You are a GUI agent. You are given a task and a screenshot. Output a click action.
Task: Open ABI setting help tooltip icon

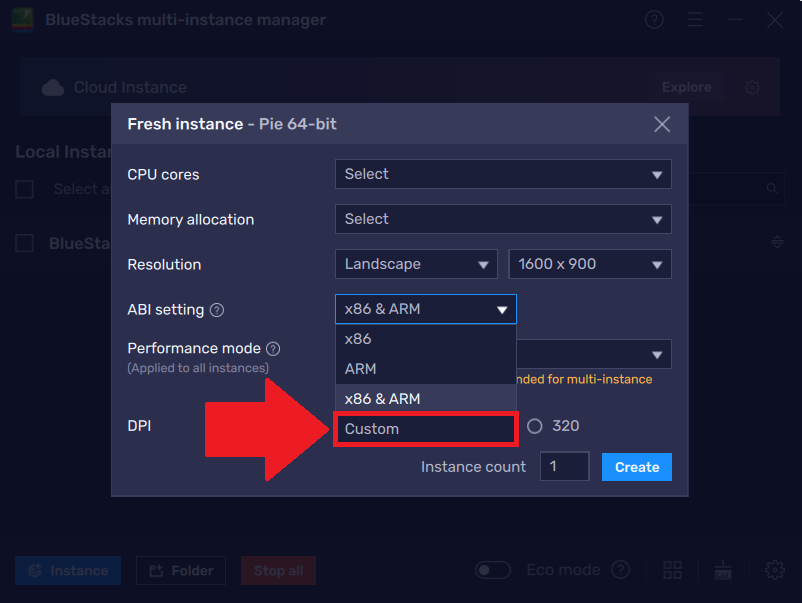click(x=217, y=310)
